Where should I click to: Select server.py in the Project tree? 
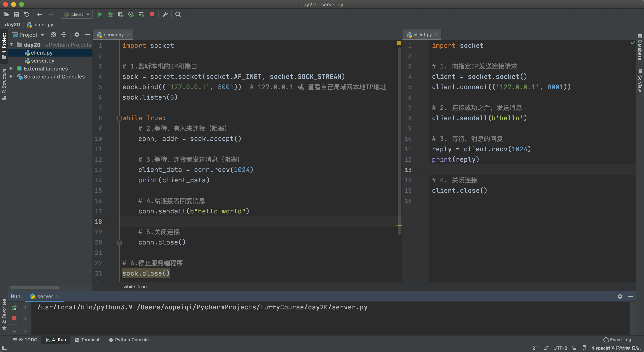coord(42,61)
